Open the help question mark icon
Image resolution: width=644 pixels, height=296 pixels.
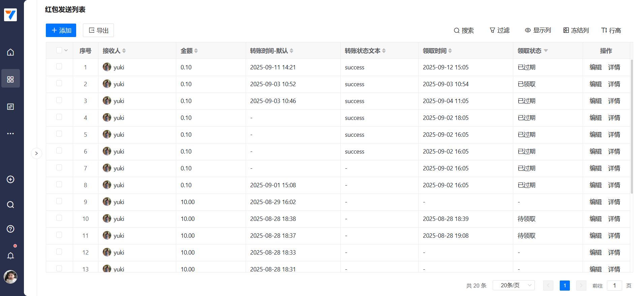10,229
